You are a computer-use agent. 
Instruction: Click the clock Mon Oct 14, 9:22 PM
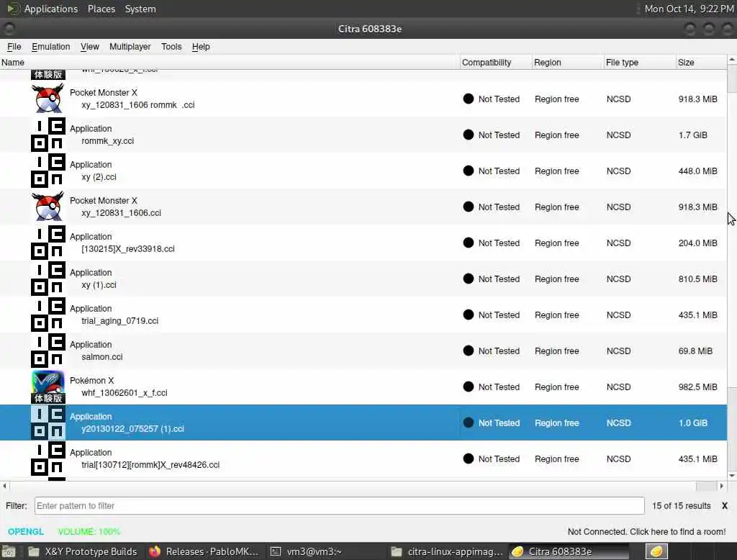(x=689, y=9)
